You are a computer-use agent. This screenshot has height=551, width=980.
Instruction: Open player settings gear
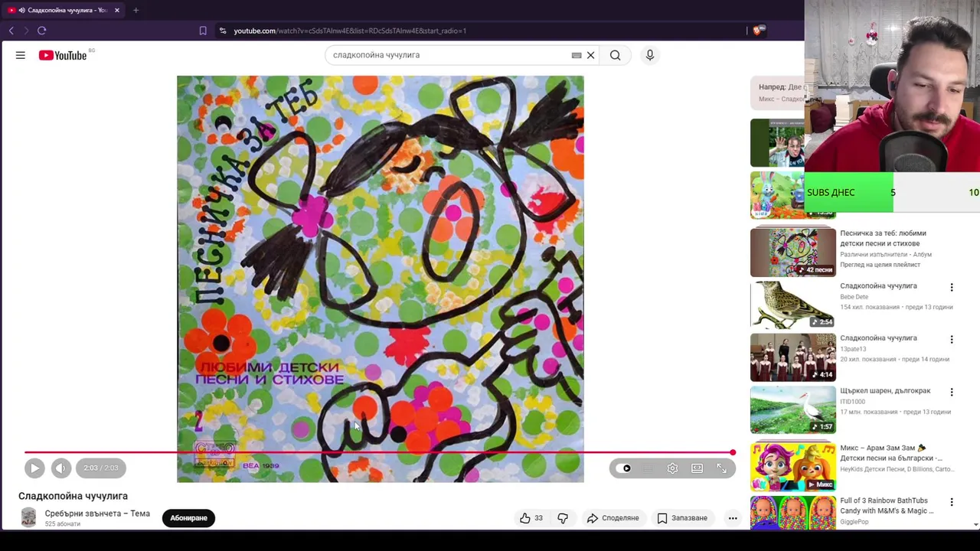(672, 468)
